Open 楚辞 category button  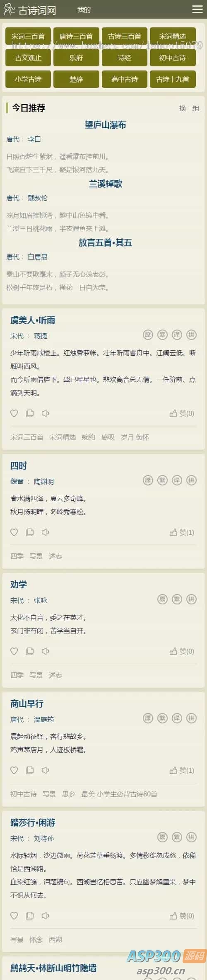(76, 79)
